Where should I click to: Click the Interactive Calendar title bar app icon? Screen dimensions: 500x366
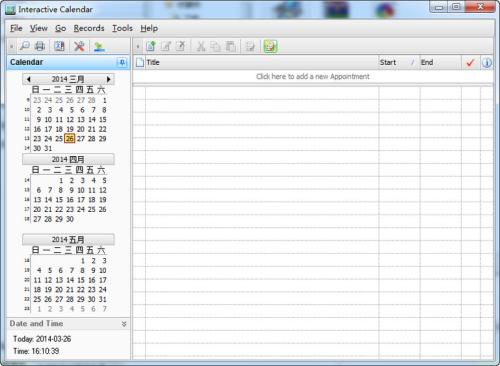10,10
